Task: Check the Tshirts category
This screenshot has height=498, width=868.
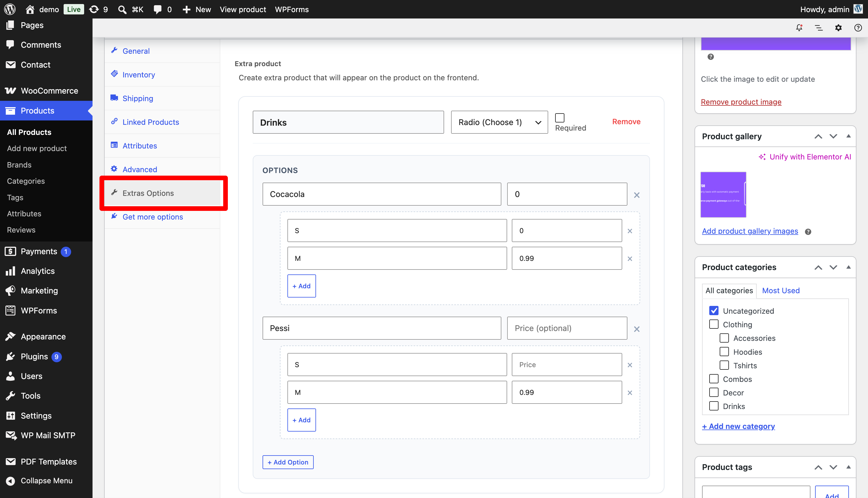Action: point(724,365)
